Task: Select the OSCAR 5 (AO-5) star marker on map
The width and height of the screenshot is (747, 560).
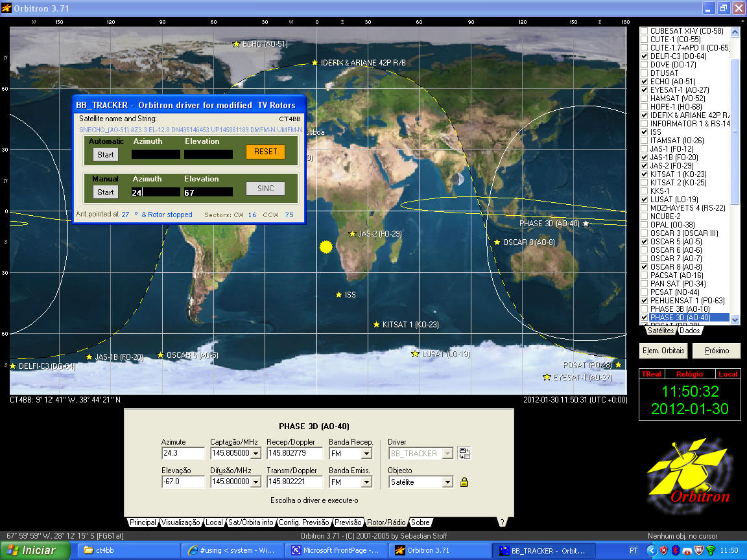Action: (161, 355)
